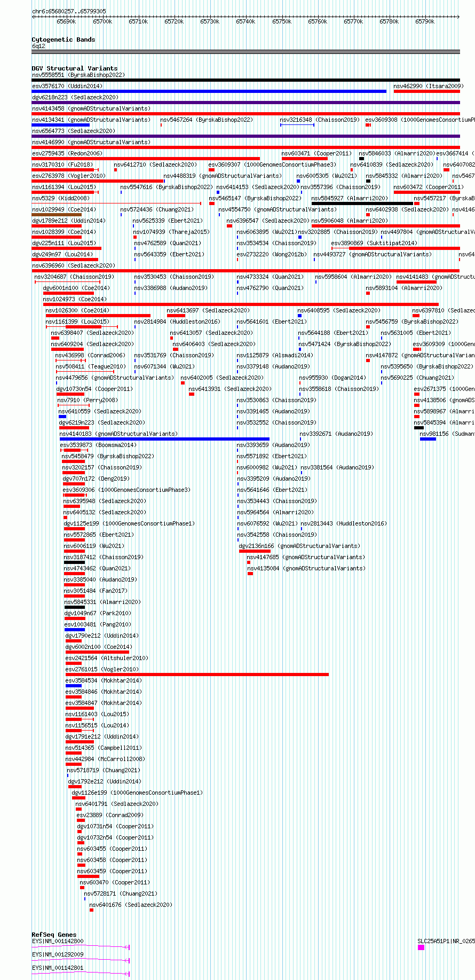Image resolution: width=475 pixels, height=980 pixels.
Task: Select the Cytogenetic Bands track heading
Action: pos(64,40)
